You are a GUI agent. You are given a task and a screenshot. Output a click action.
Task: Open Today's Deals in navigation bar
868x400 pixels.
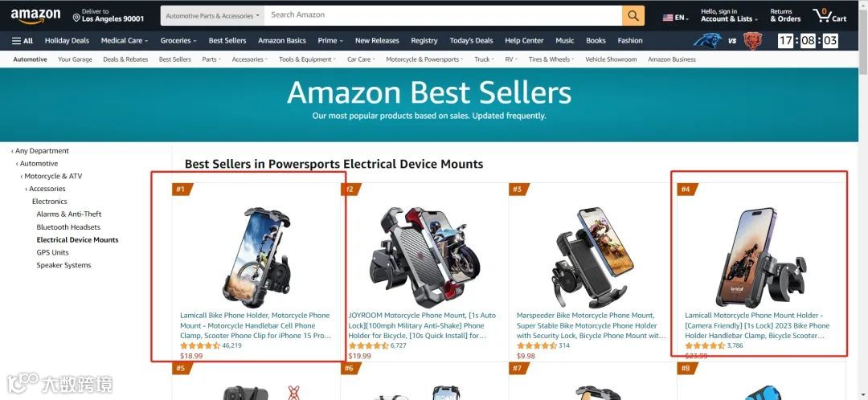pos(471,40)
